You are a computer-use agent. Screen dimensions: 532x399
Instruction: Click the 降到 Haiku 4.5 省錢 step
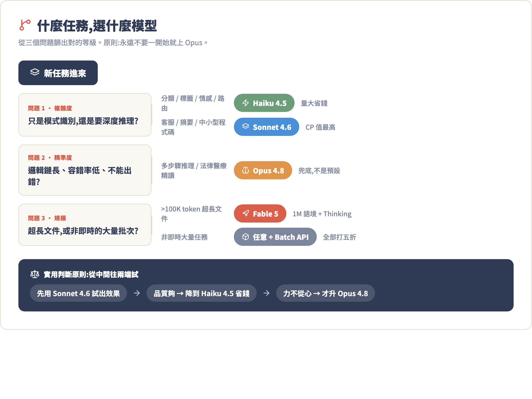(x=201, y=293)
